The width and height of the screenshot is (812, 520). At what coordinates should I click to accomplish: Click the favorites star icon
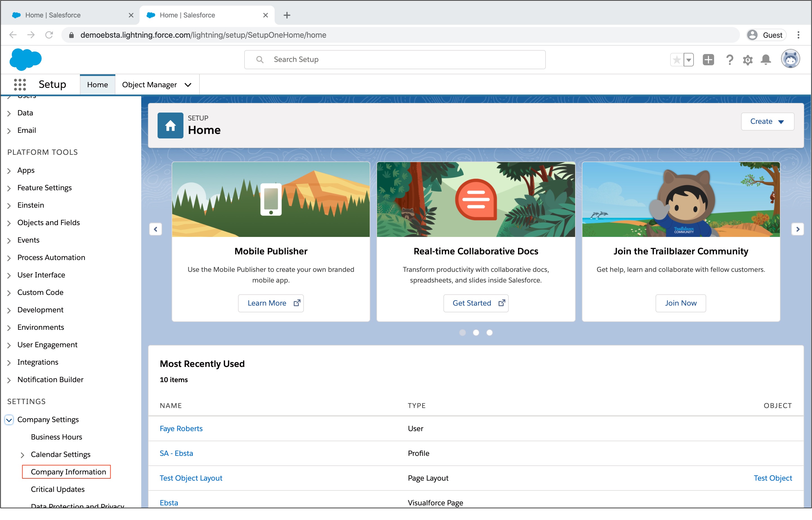click(x=676, y=60)
